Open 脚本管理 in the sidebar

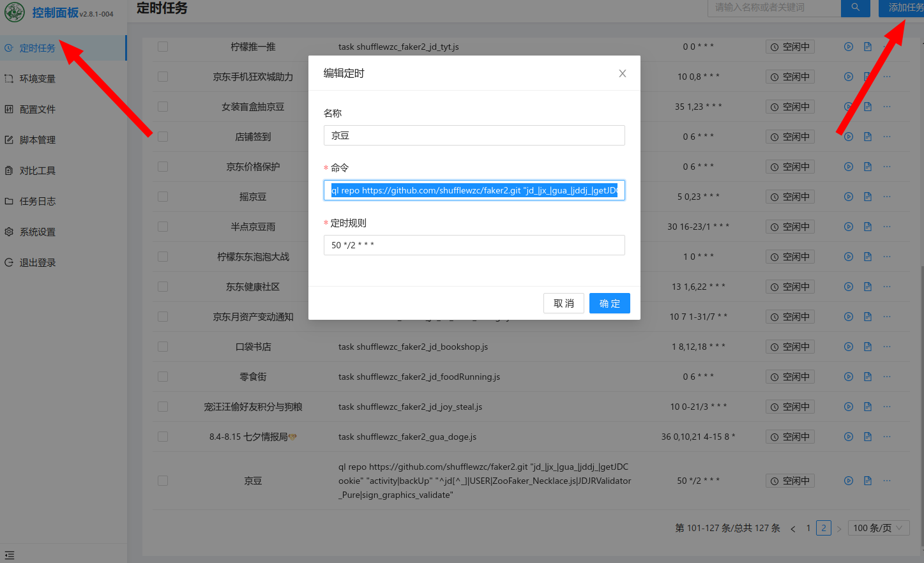point(63,140)
